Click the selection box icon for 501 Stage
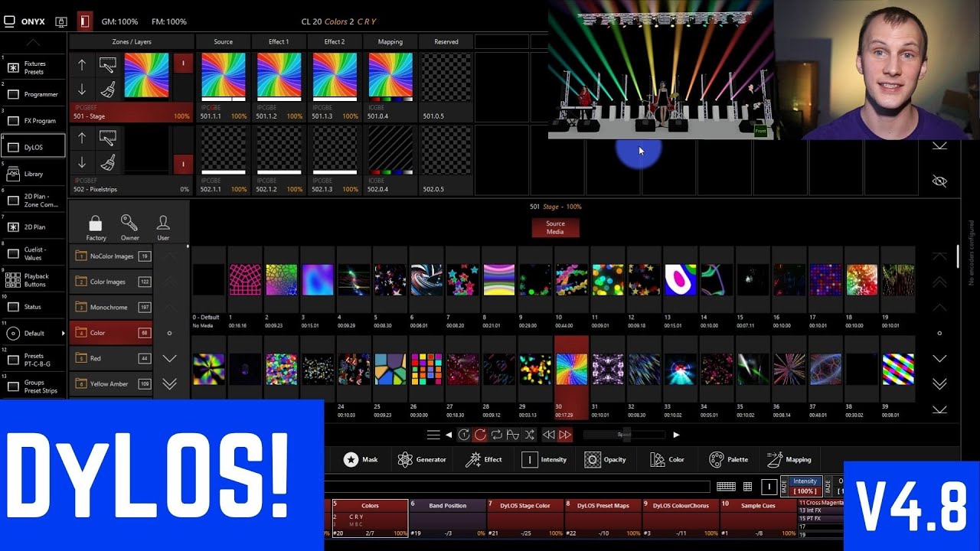This screenshot has height=551, width=980. pyautogui.click(x=107, y=65)
